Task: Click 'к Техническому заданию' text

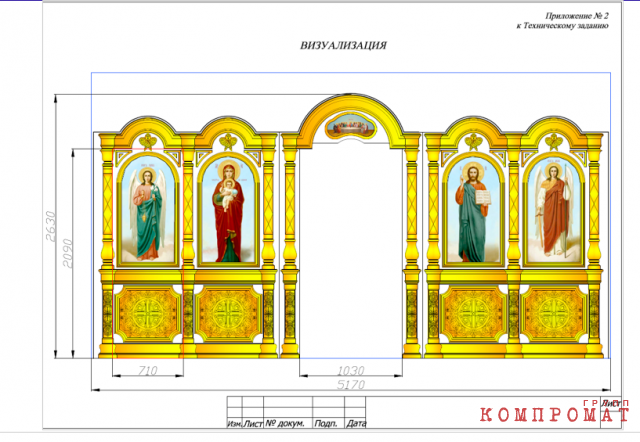Action: click(x=562, y=26)
